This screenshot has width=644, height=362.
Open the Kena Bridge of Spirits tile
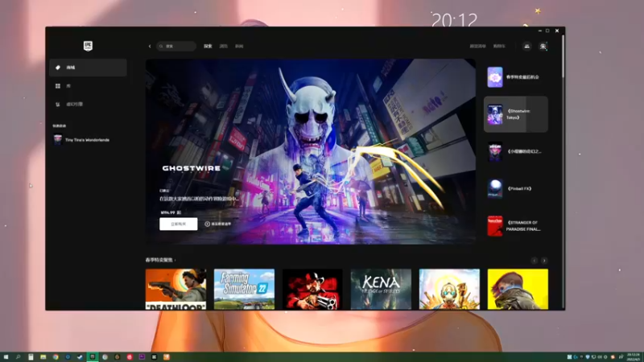point(381,290)
